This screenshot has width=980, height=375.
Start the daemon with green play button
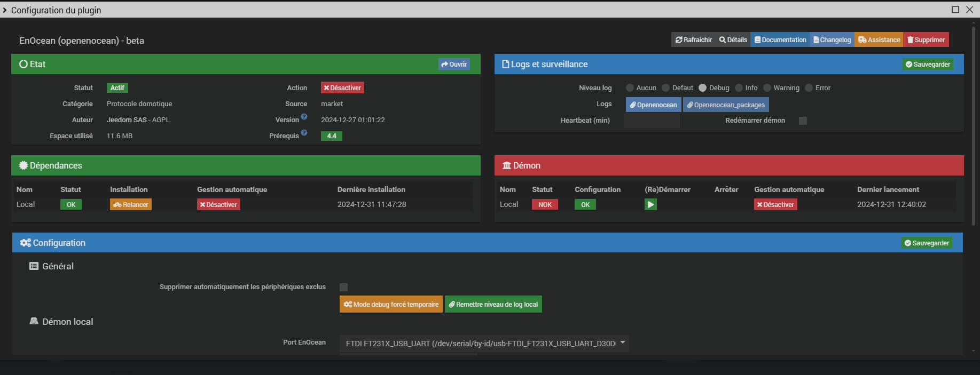[x=650, y=204]
